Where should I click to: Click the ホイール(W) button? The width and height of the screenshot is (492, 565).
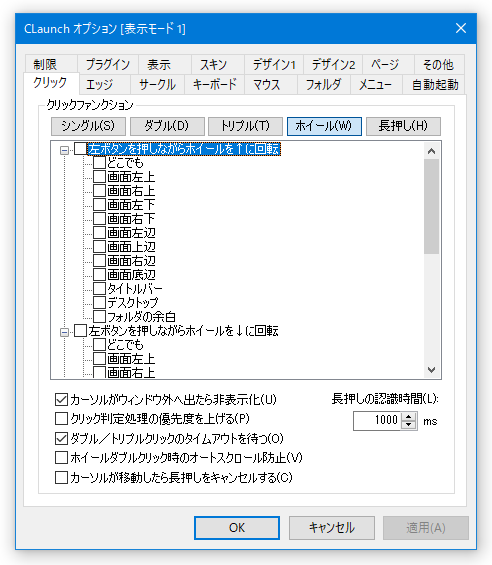(x=324, y=126)
